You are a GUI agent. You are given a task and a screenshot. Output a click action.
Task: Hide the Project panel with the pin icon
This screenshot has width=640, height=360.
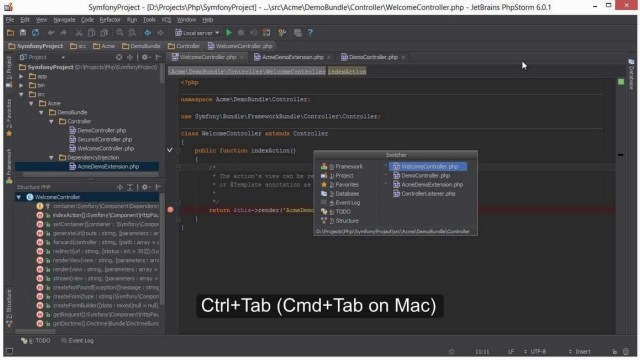pos(158,57)
